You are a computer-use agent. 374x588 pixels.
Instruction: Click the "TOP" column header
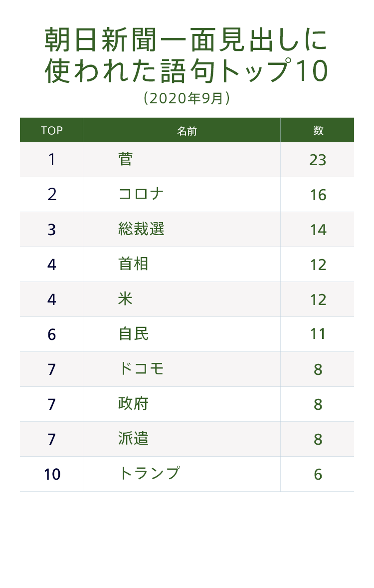(52, 130)
